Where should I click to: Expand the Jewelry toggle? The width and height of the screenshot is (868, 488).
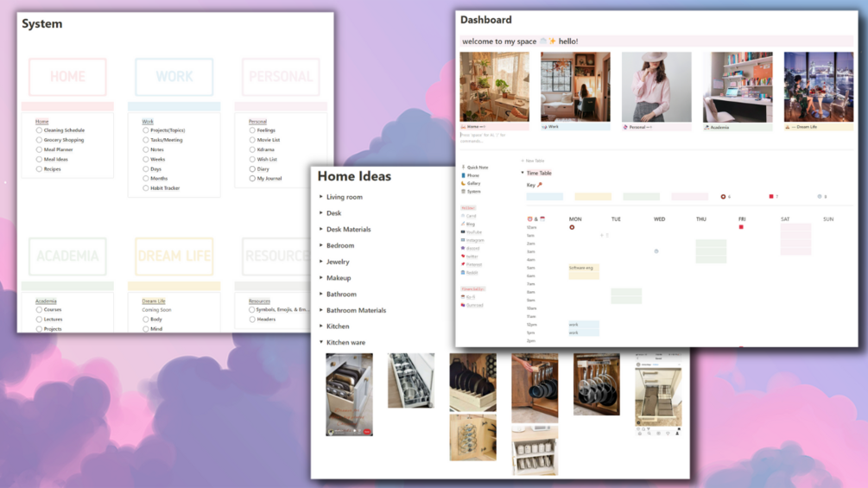coord(321,261)
